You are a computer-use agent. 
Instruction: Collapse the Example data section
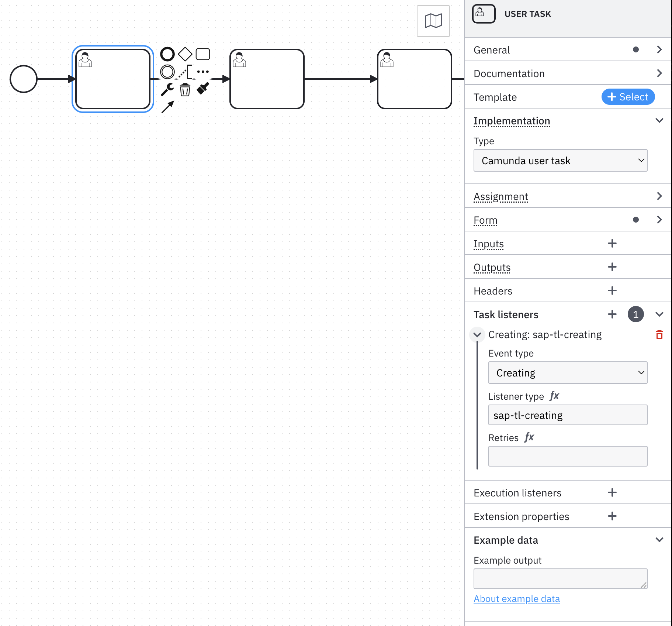point(659,540)
